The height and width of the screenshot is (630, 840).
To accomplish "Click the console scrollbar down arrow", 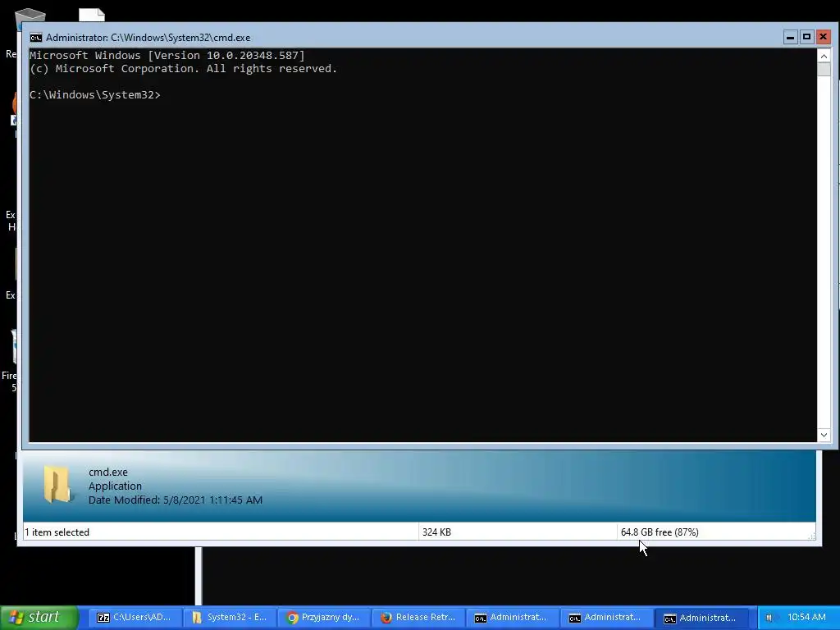I will [824, 435].
